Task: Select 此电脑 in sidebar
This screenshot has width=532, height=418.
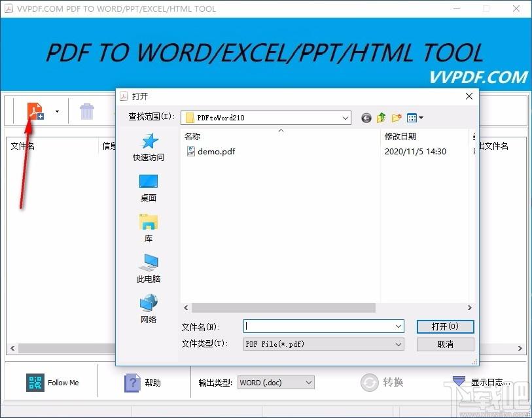Action: (x=149, y=269)
